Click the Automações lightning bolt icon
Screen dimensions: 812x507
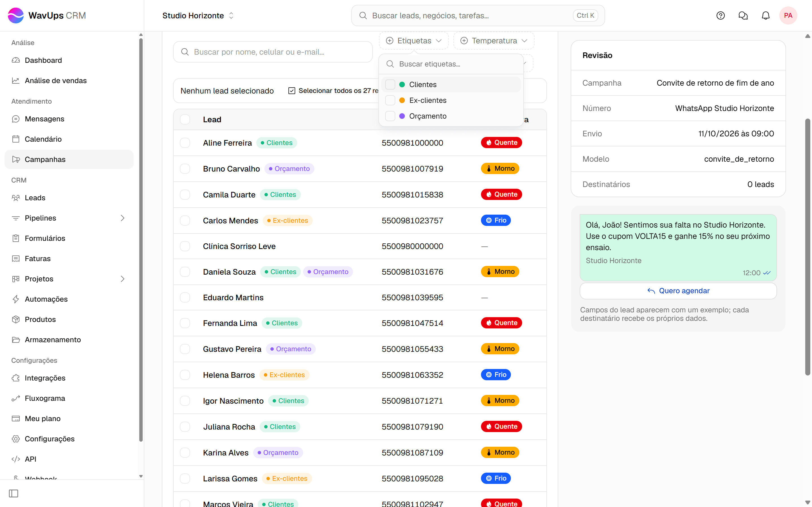(x=16, y=299)
